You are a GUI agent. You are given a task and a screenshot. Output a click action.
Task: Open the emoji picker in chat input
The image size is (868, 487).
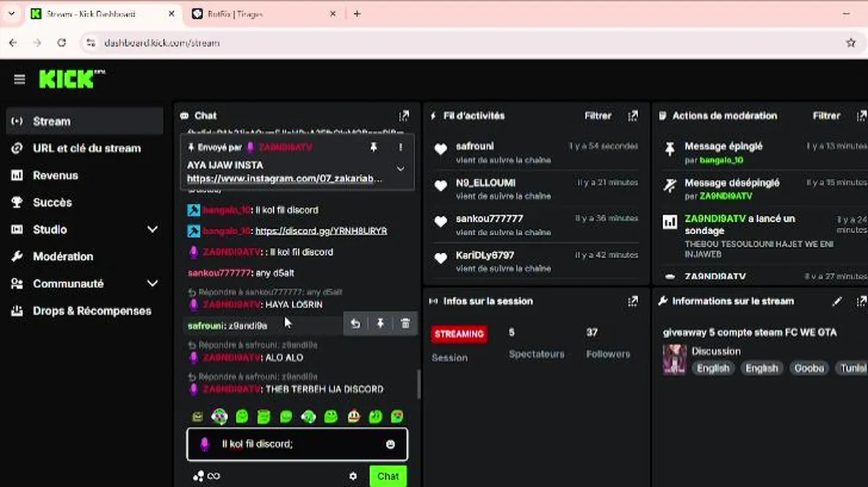(x=390, y=444)
